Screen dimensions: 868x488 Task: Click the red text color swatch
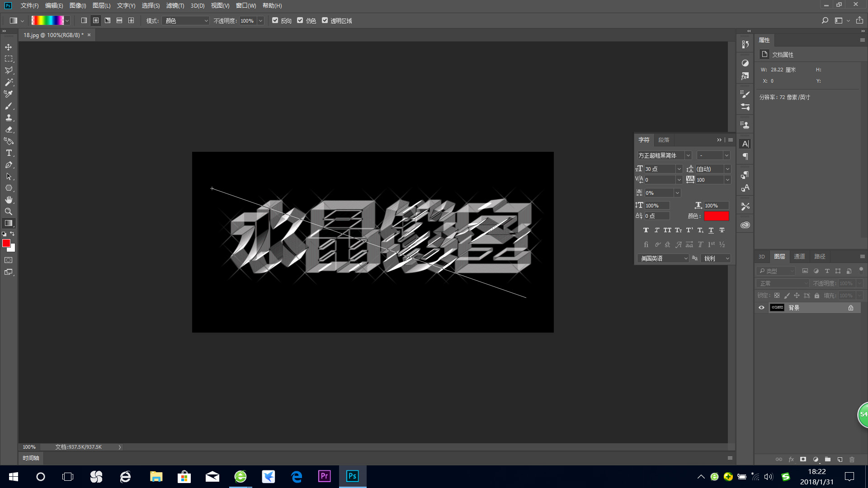point(716,216)
